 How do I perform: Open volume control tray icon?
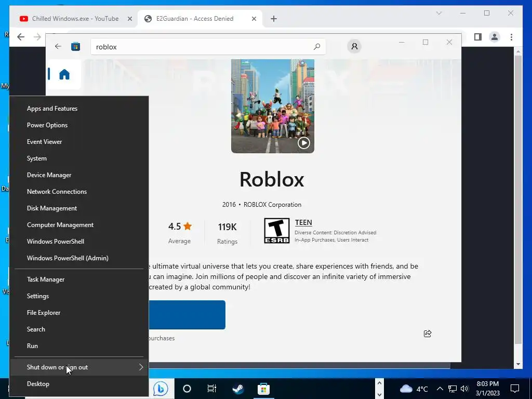pyautogui.click(x=465, y=389)
